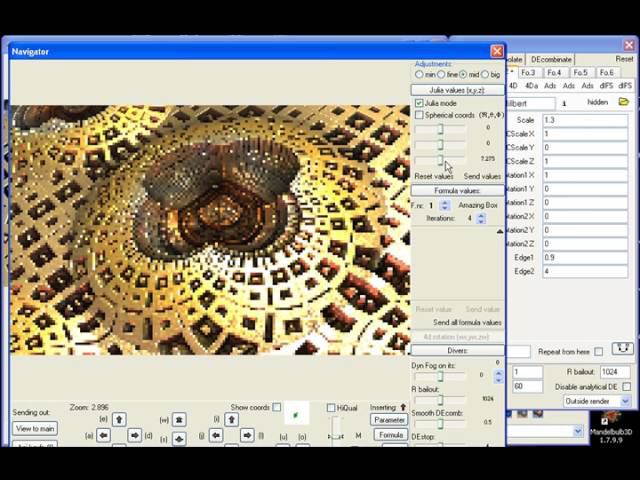Click the Dyn Fog stepper arrows
The image size is (640, 480).
pos(498,376)
